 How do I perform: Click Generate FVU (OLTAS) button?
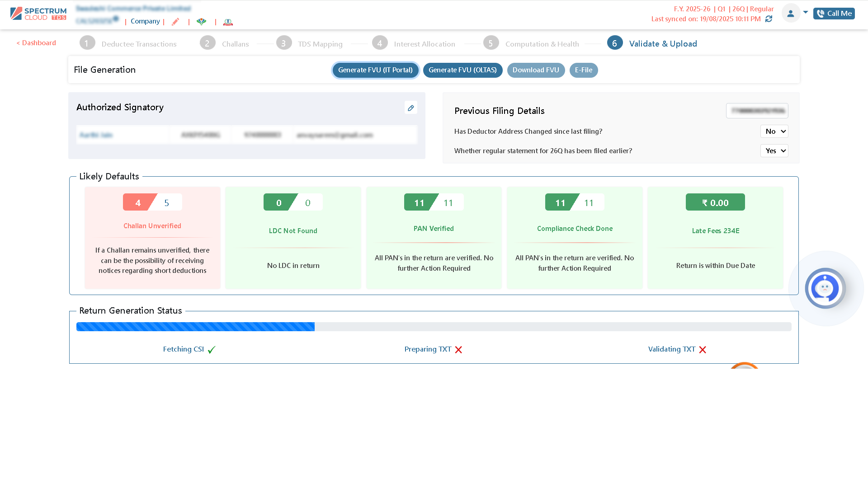click(462, 70)
